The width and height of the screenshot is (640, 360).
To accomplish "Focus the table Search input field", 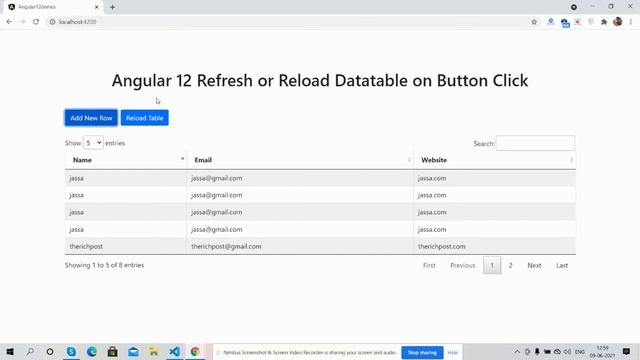I will tap(535, 143).
